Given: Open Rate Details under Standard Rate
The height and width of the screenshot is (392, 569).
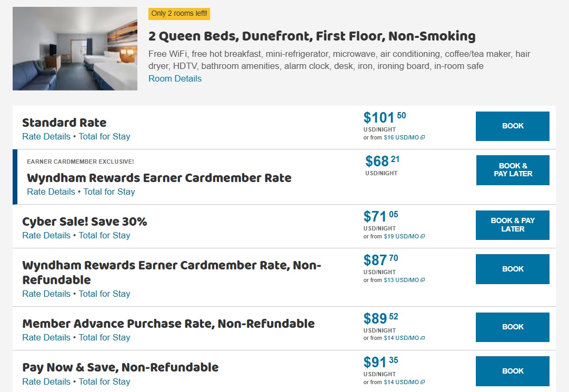Looking at the screenshot, I should click(x=46, y=136).
